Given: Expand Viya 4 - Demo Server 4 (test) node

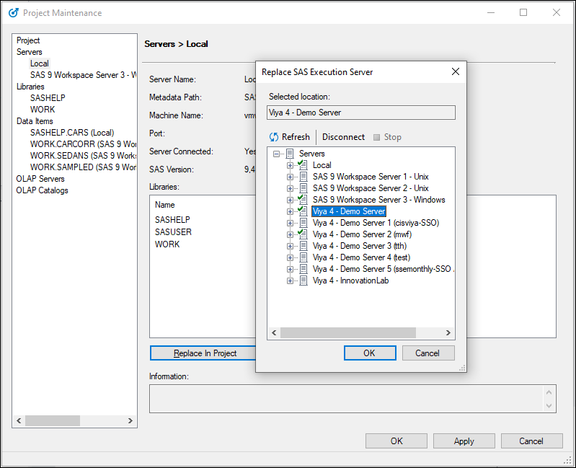Looking at the screenshot, I should point(290,258).
